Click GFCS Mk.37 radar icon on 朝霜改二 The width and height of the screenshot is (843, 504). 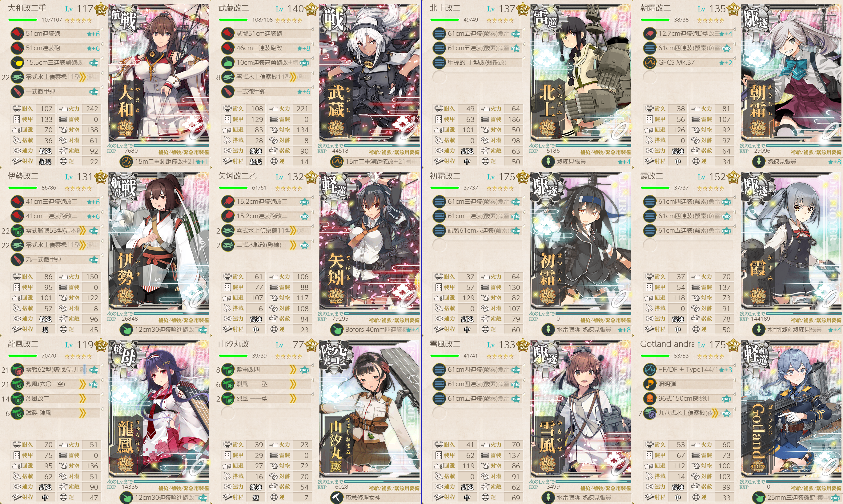(649, 62)
